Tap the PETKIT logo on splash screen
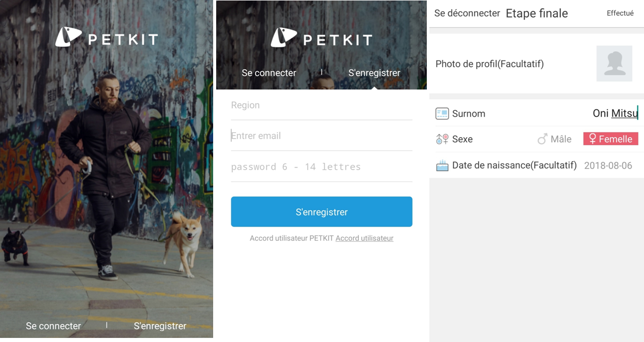The image size is (644, 342). [107, 38]
